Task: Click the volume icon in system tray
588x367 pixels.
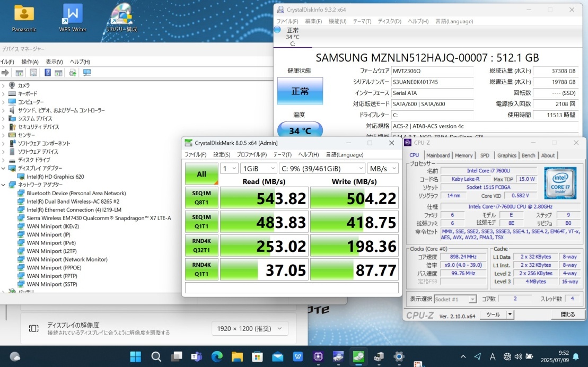Action: point(518,356)
